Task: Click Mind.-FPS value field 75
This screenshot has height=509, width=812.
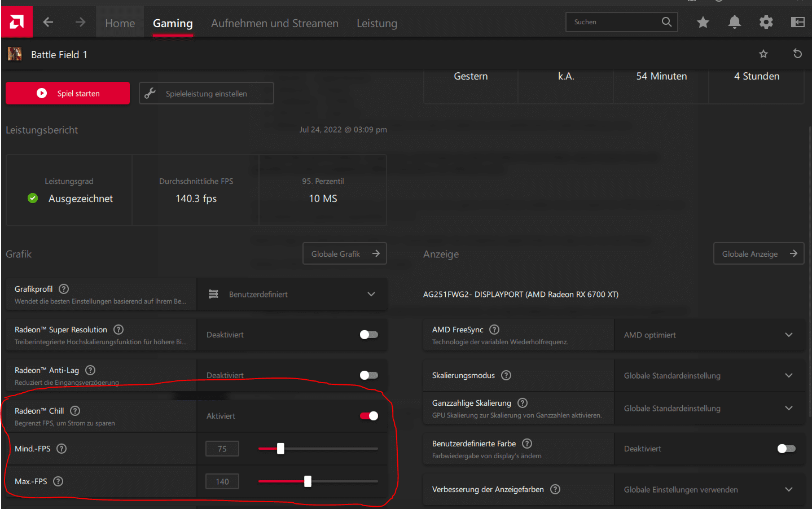Action: click(222, 449)
